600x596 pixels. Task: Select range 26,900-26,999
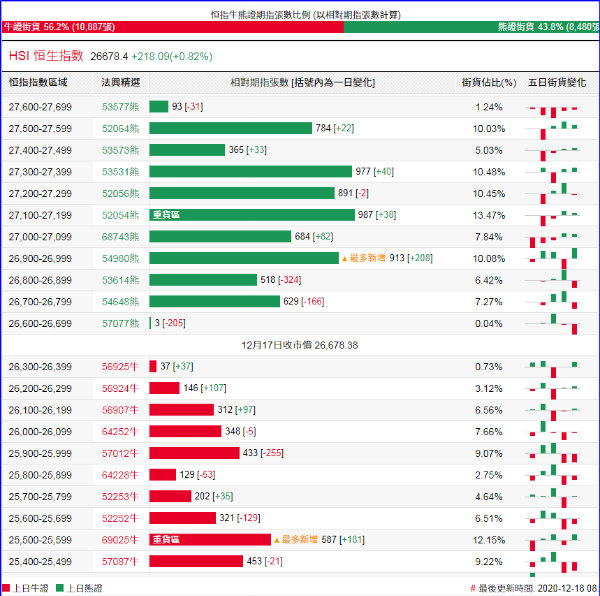tap(40, 259)
